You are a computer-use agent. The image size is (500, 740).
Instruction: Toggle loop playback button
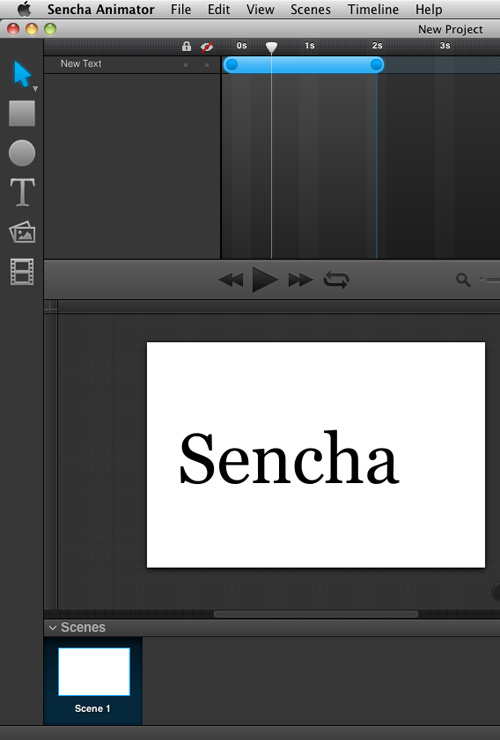pos(336,280)
